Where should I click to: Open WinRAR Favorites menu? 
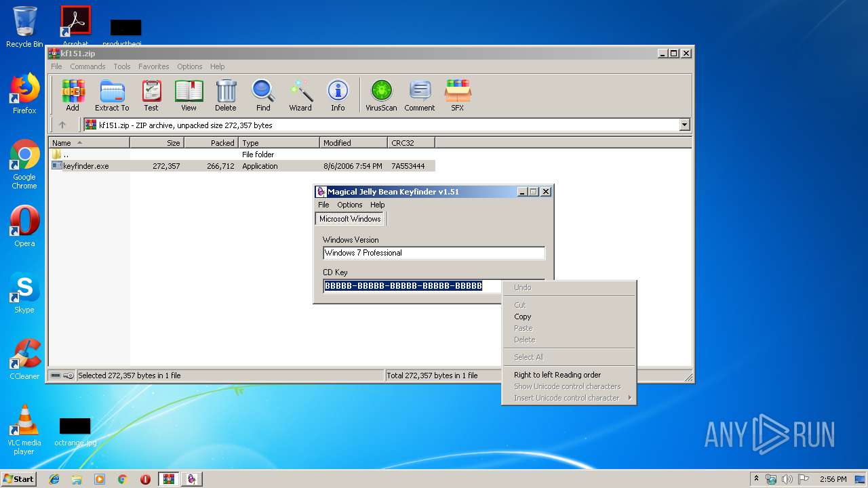(154, 66)
